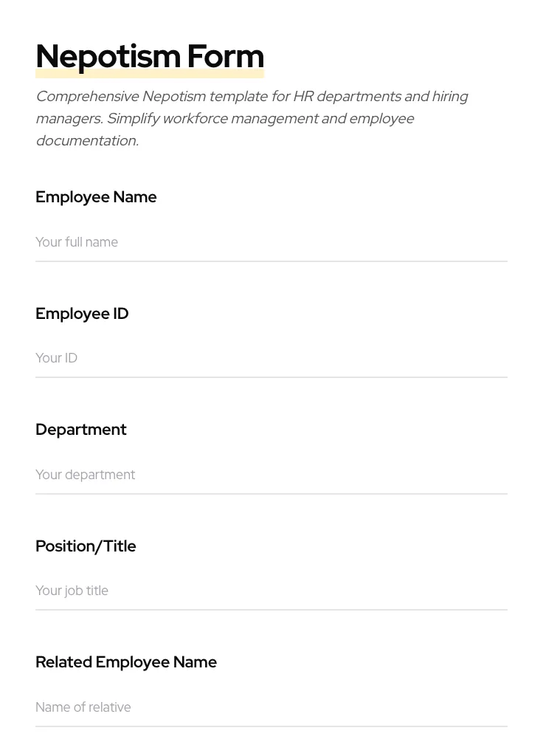Click the bottom border under 'Name of relative'

click(x=271, y=726)
